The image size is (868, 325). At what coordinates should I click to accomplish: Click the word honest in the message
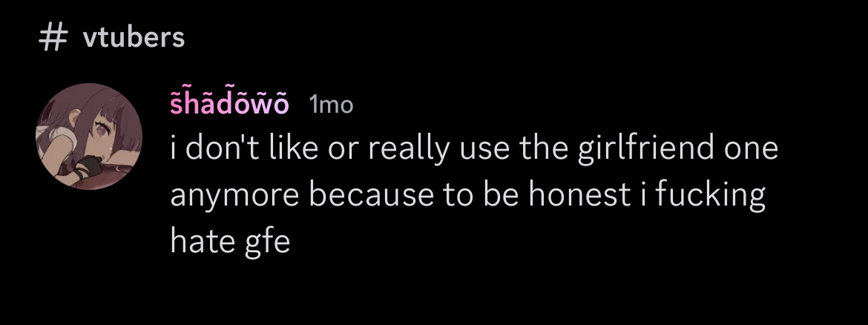tap(579, 194)
